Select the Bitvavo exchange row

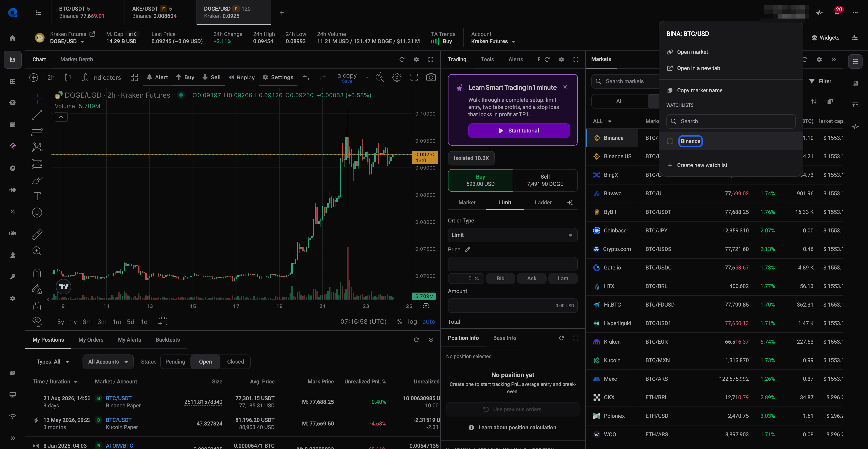coord(612,194)
